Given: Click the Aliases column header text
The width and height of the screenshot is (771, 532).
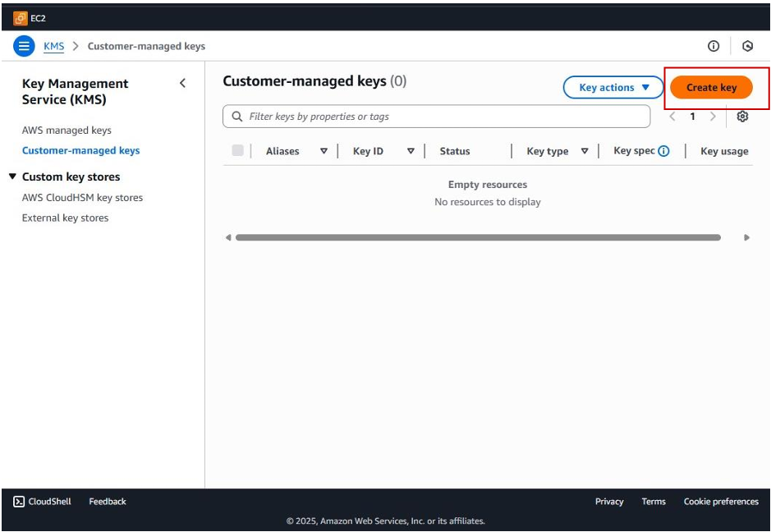Looking at the screenshot, I should [282, 151].
